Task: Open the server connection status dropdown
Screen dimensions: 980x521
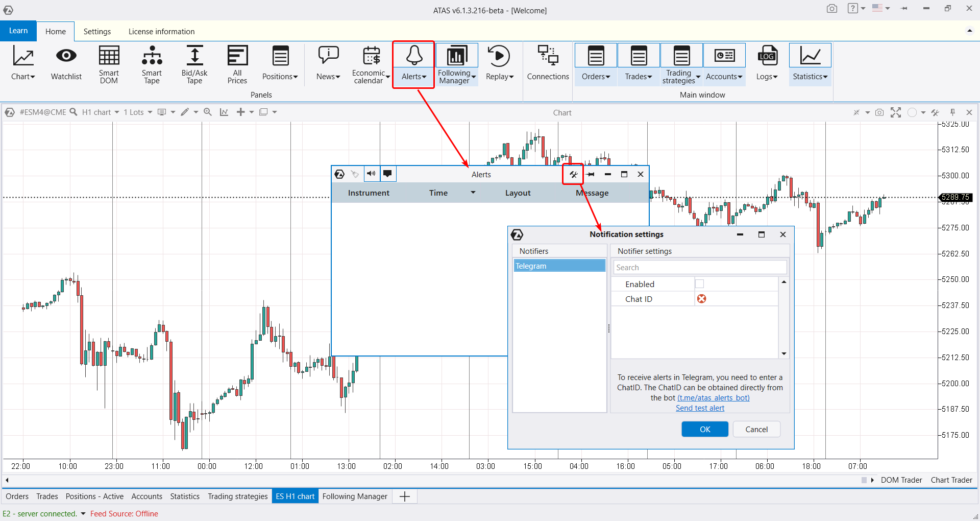Action: (83, 514)
